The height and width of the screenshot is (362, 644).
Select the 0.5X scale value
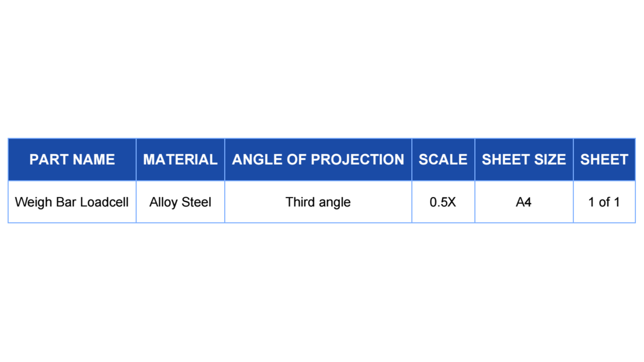443,202
